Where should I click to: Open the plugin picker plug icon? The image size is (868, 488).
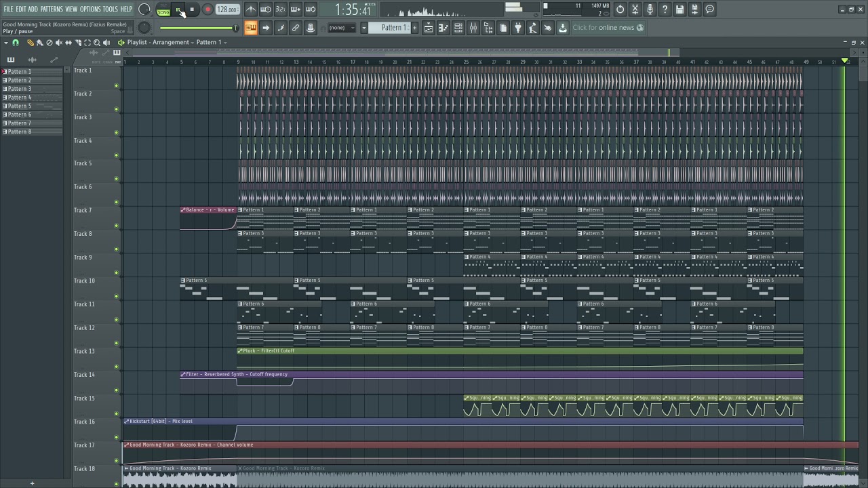coord(518,28)
